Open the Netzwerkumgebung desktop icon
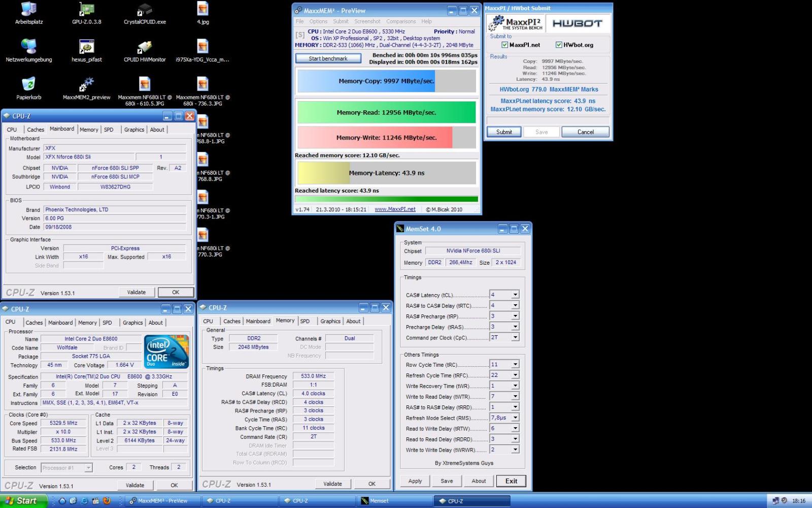Screen dimensions: 812x508 (29, 51)
